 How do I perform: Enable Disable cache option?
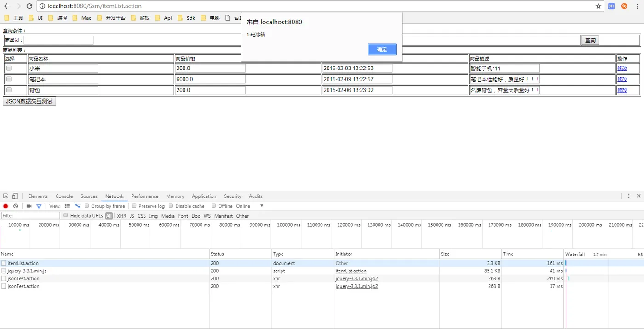(x=171, y=206)
